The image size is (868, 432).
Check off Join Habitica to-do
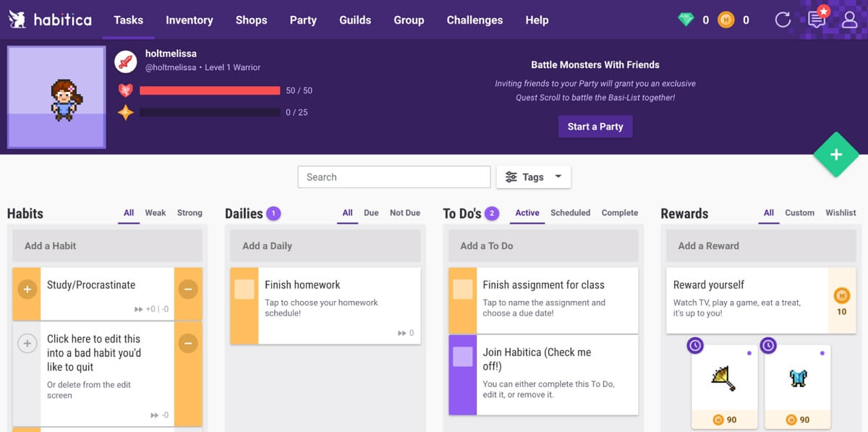[463, 357]
